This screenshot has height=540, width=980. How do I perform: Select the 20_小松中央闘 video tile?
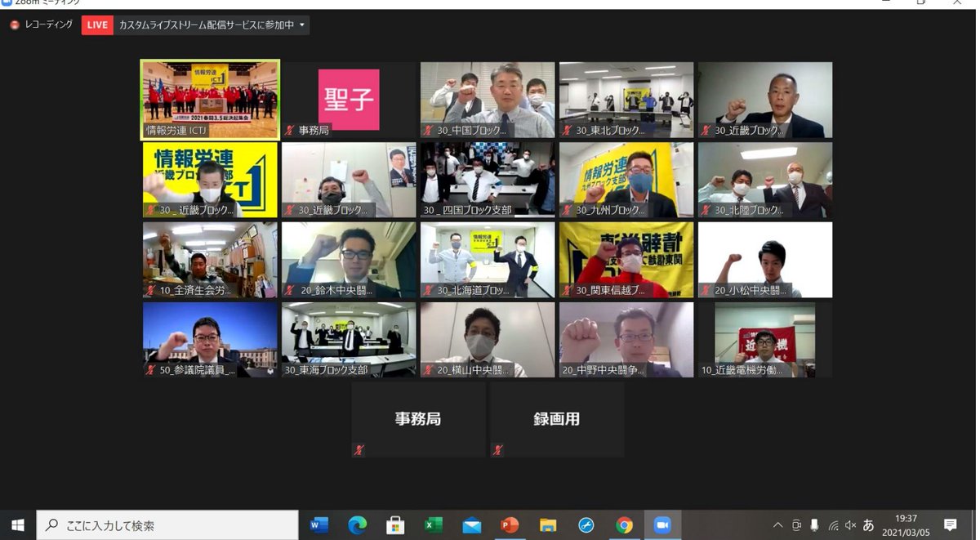coord(765,260)
